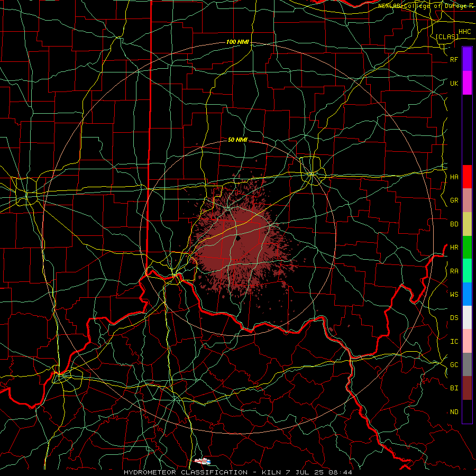Pick the RA light green legend swatch
Screen dimensions: 476x476
click(467, 271)
